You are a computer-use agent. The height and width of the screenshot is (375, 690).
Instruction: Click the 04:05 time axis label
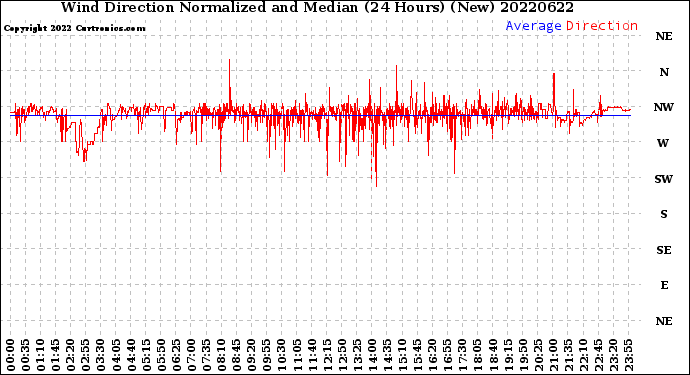116,355
